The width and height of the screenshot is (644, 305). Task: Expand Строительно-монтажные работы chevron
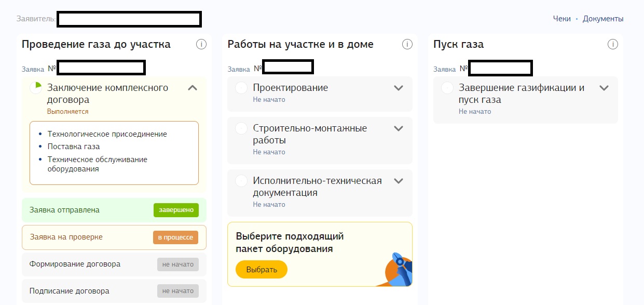click(399, 128)
